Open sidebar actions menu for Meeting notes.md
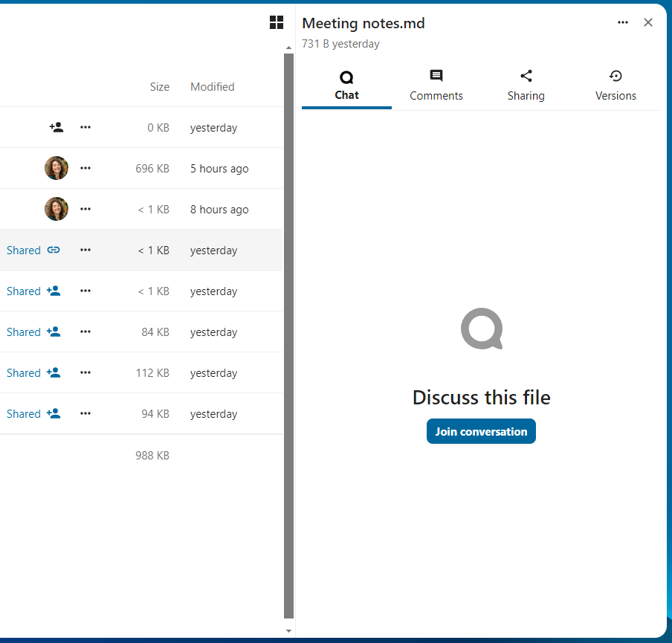Image resolution: width=672 pixels, height=643 pixels. tap(623, 22)
